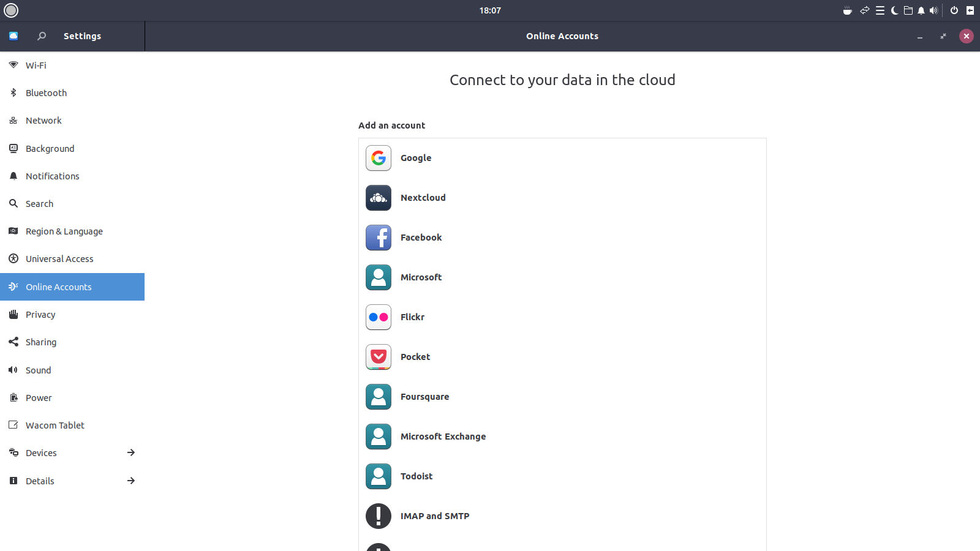Click the Microsoft account avatar icon
Viewport: 980px width, 551px height.
pyautogui.click(x=379, y=277)
